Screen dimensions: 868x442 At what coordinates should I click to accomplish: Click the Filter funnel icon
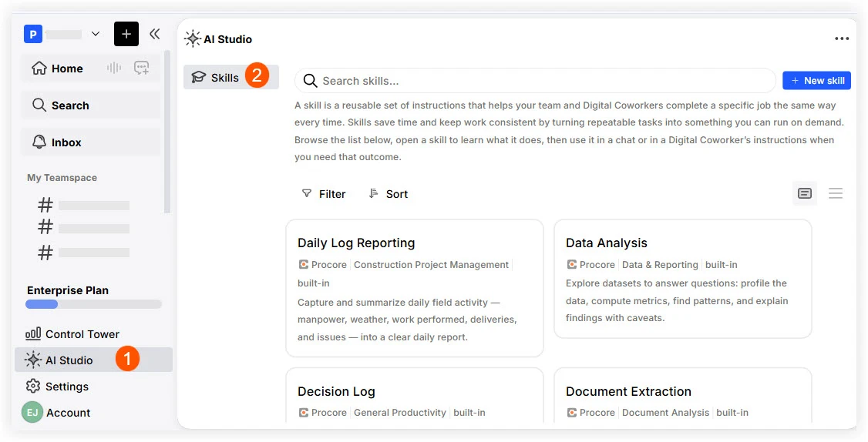306,193
